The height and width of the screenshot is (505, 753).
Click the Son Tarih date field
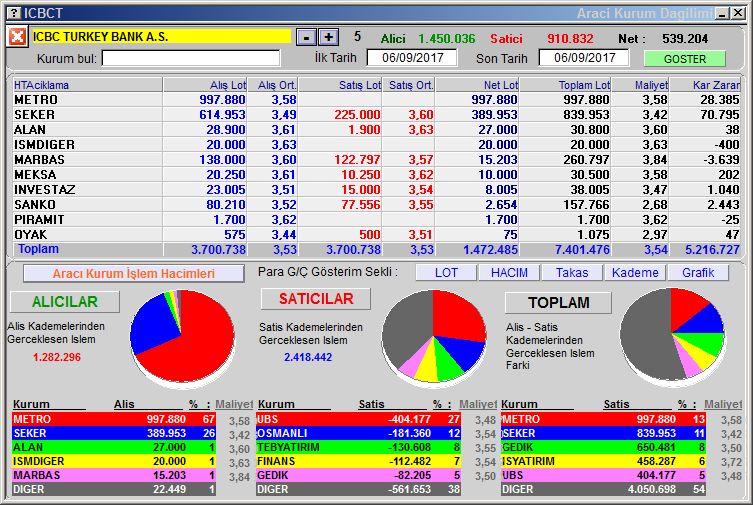pos(584,58)
